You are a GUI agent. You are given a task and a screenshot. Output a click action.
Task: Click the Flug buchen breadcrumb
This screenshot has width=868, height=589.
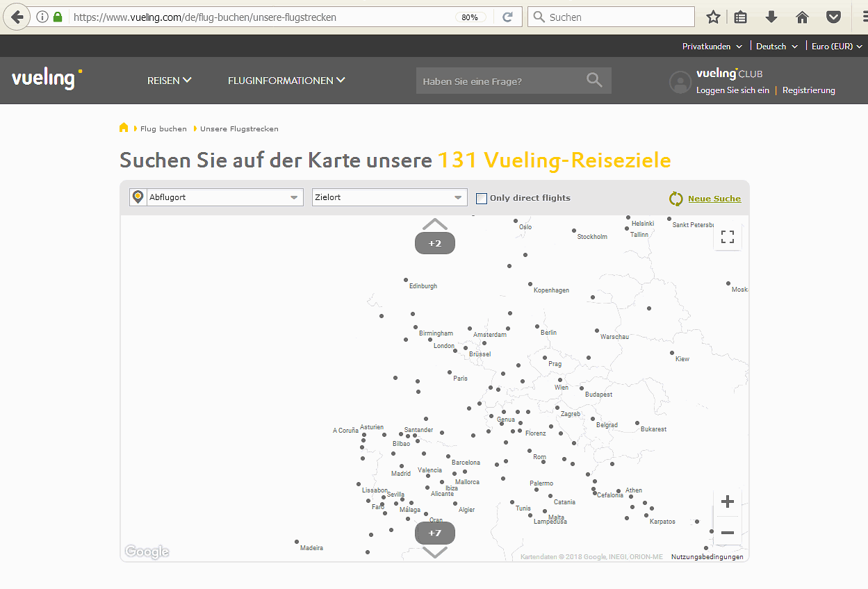[x=163, y=128]
